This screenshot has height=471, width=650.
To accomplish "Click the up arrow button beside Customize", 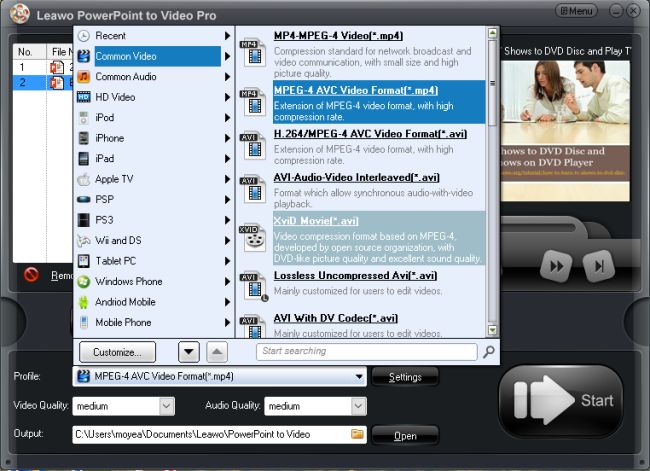I will 217,352.
